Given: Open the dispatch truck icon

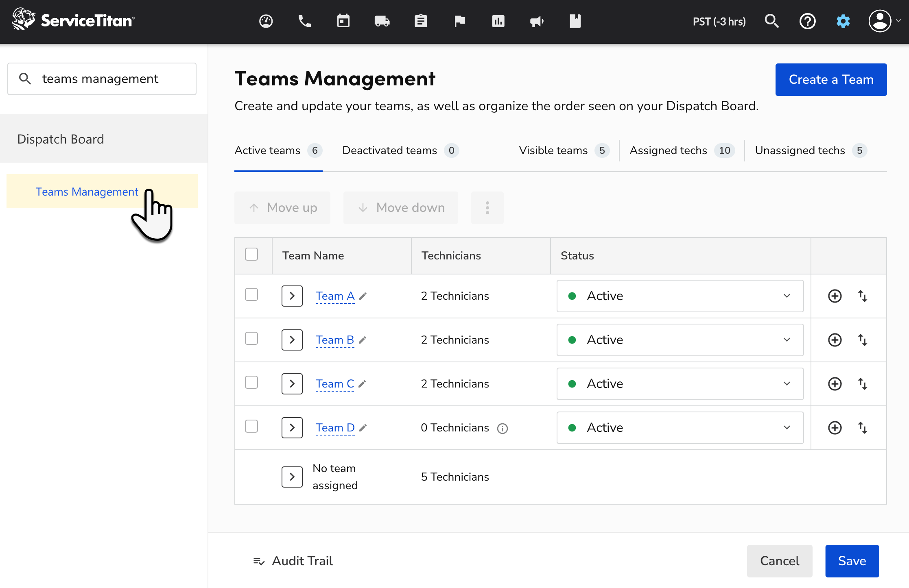Looking at the screenshot, I should (x=382, y=21).
